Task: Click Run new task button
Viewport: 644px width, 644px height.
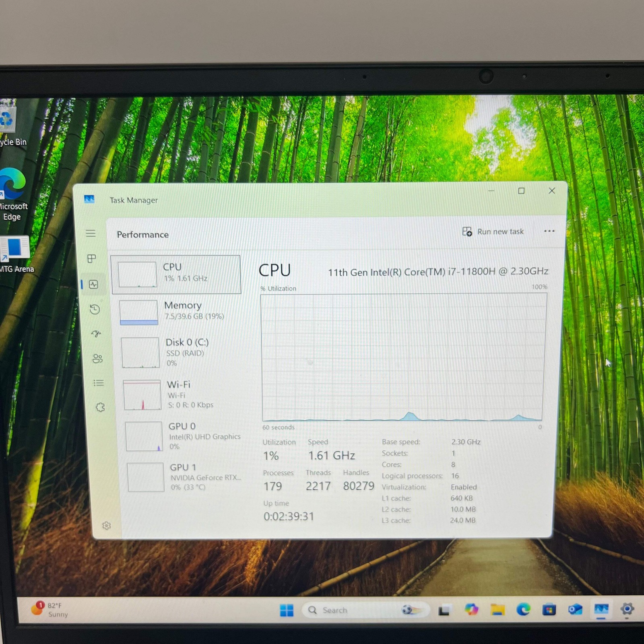Action: pos(493,232)
